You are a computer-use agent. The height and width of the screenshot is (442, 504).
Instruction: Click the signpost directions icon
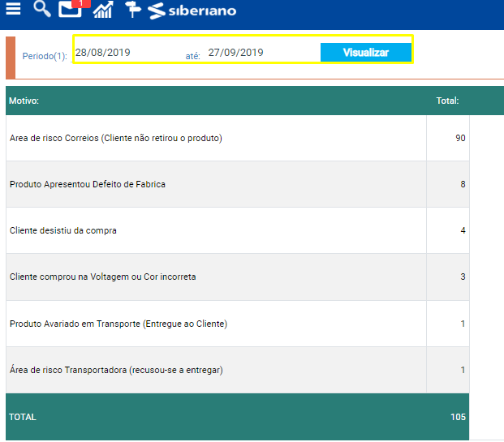tap(133, 9)
